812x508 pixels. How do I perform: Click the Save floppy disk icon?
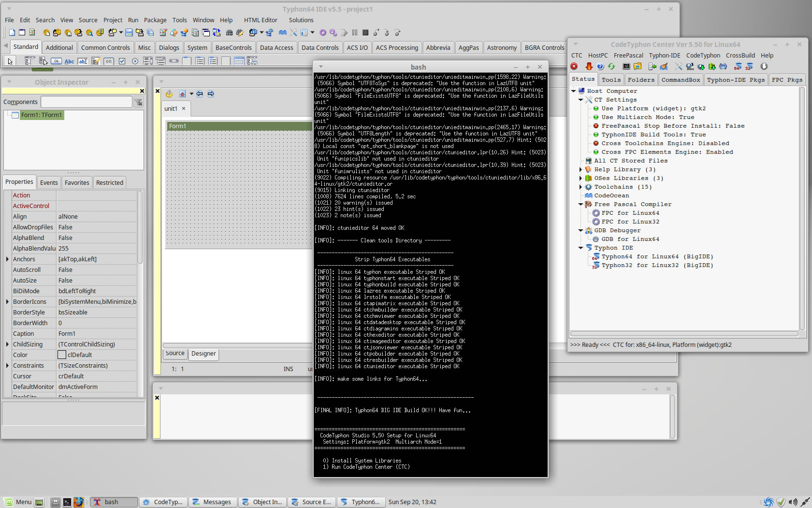[129, 32]
